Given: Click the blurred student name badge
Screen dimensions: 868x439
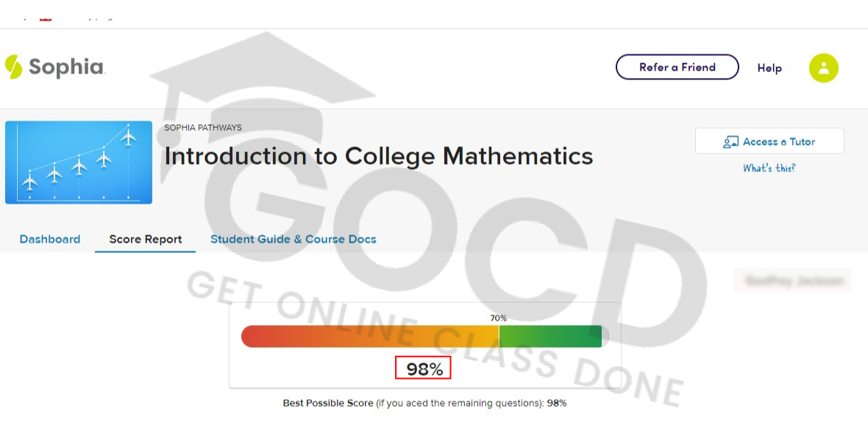Looking at the screenshot, I should pyautogui.click(x=792, y=280).
